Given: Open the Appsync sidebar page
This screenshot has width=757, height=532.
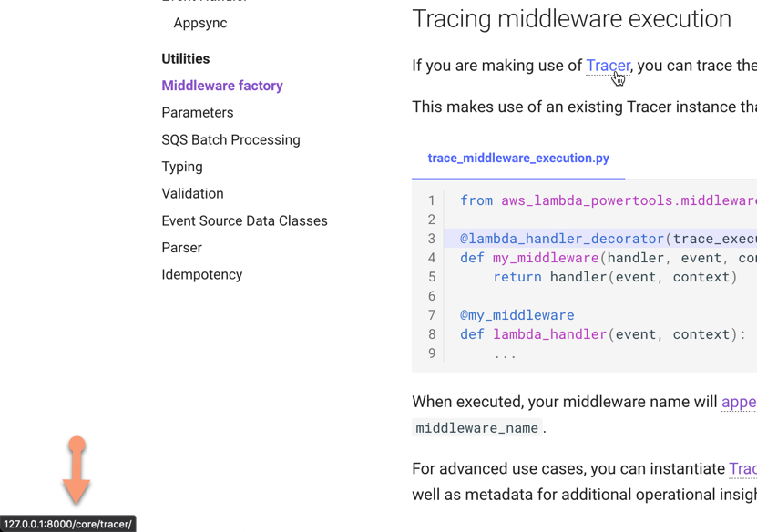Looking at the screenshot, I should 200,23.
